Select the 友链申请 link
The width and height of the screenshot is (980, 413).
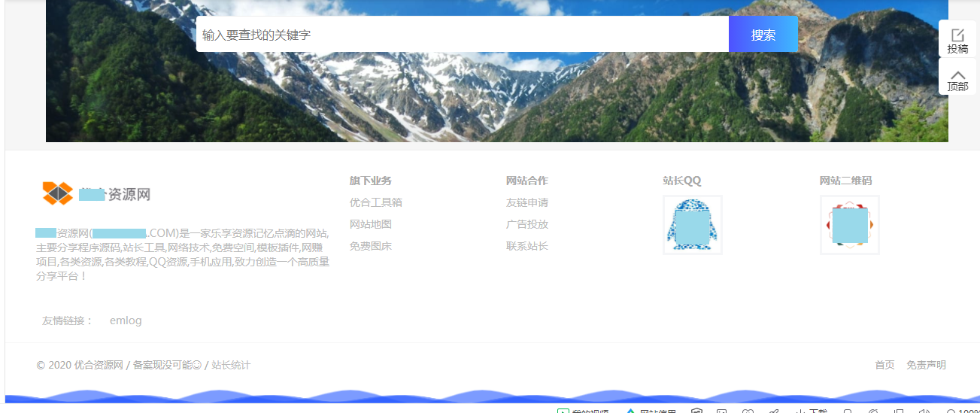(526, 202)
